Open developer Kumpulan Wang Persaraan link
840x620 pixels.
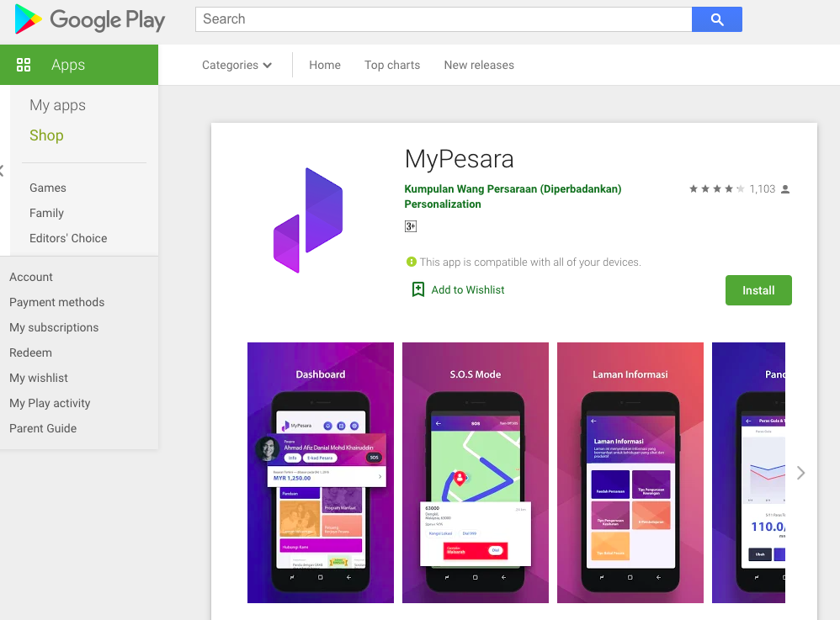tap(513, 189)
